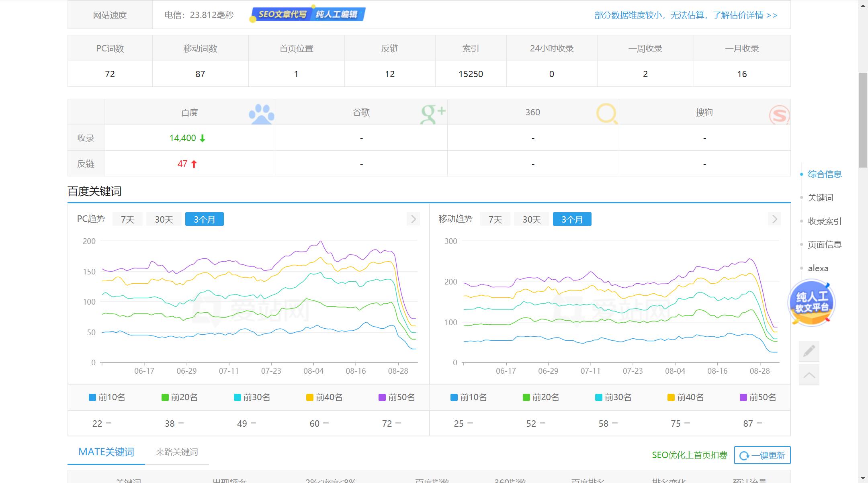Click 首页位置 value 1

click(x=296, y=74)
